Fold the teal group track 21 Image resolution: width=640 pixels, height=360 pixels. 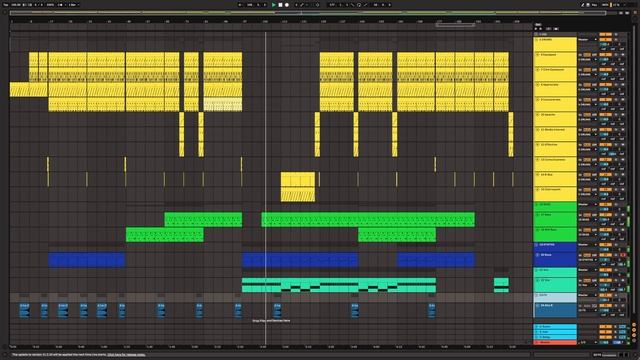click(x=536, y=270)
